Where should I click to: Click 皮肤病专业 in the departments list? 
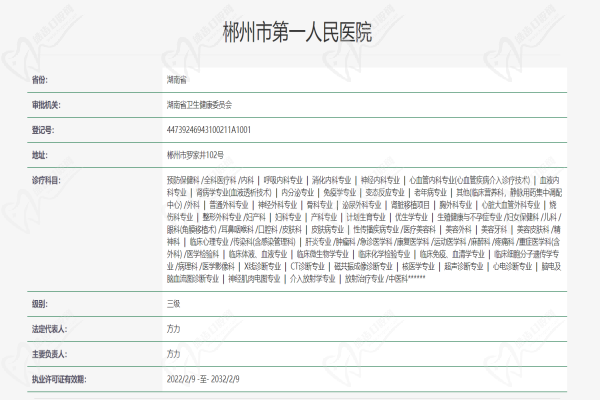pos(328,229)
